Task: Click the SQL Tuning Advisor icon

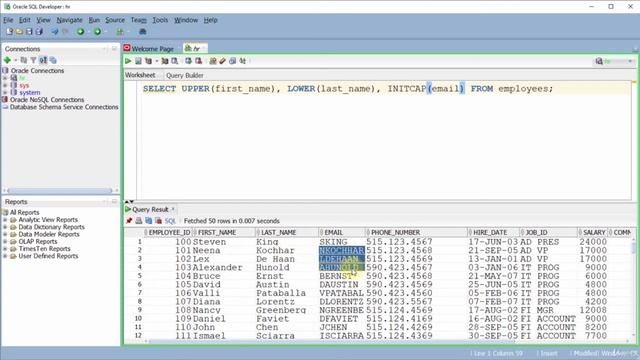Action: [x=175, y=61]
